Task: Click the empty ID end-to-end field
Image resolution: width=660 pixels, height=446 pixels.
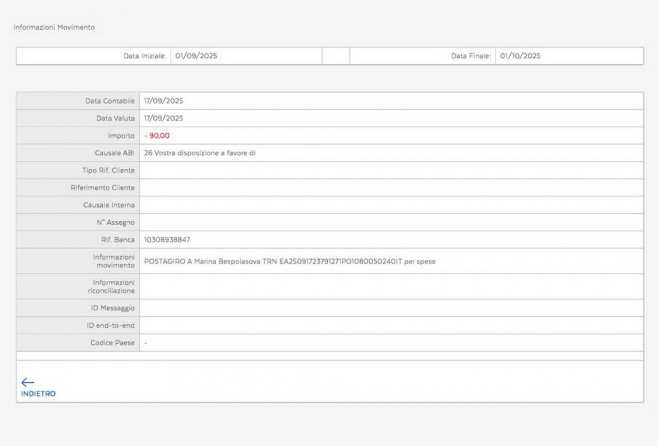Action: (390, 325)
